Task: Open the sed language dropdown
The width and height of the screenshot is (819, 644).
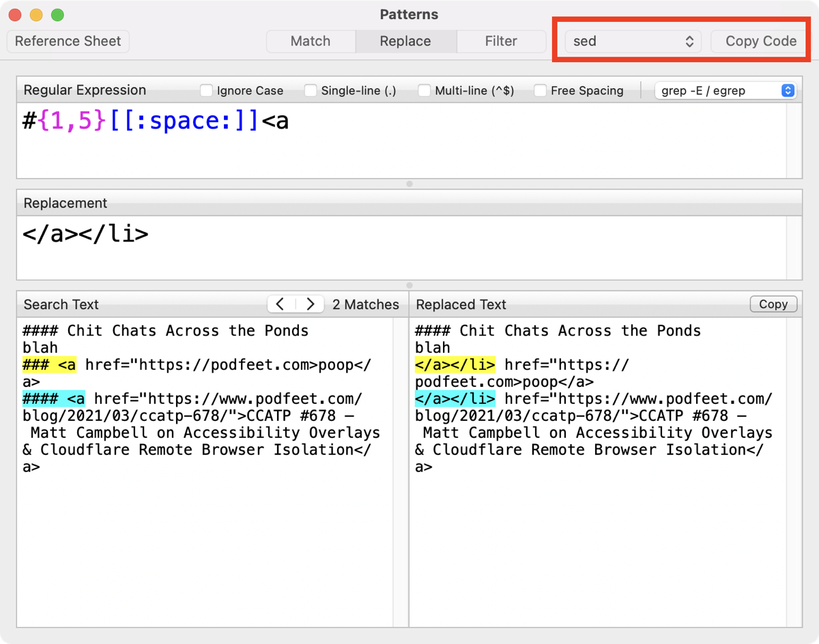Action: pyautogui.click(x=633, y=41)
